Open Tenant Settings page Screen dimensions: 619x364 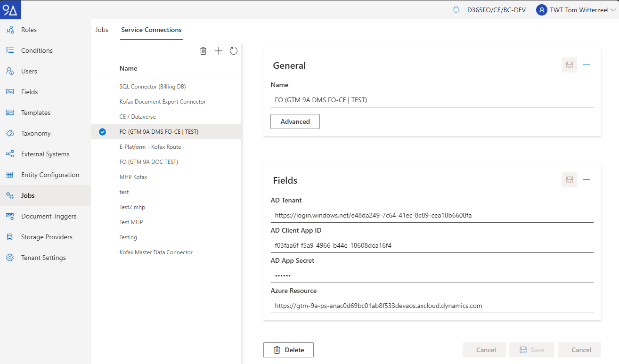45,258
